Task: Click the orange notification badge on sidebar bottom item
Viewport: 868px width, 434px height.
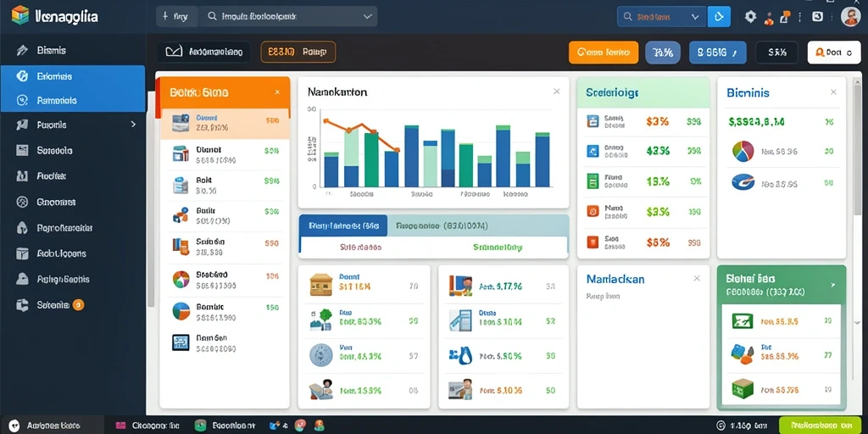Action: pos(78,304)
